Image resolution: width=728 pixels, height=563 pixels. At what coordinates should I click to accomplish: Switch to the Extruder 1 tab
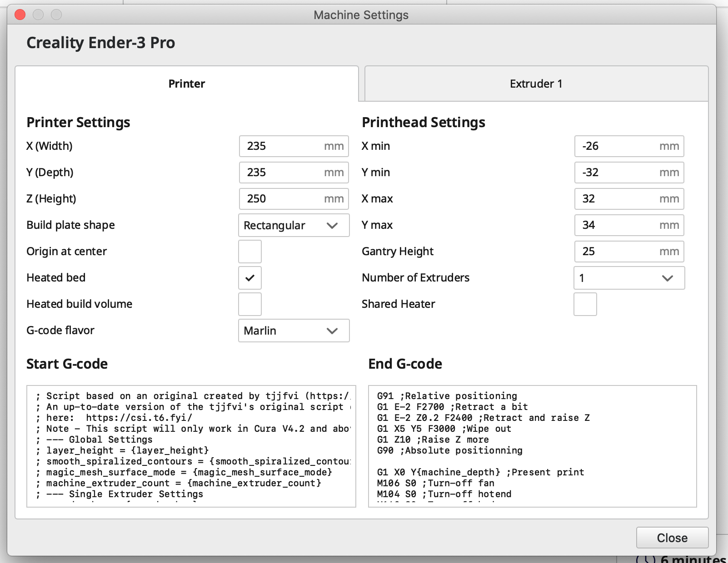tap(536, 84)
